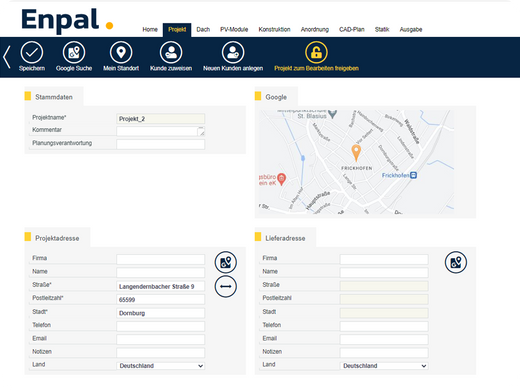Click the map search icon beside Projektadresse
Viewport: 520px width, 390px height.
coord(226,262)
